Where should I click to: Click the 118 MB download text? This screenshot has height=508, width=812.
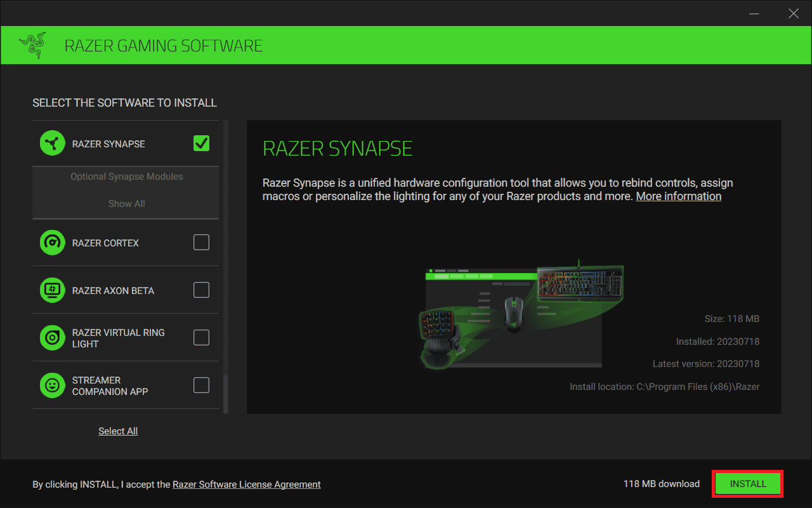662,484
